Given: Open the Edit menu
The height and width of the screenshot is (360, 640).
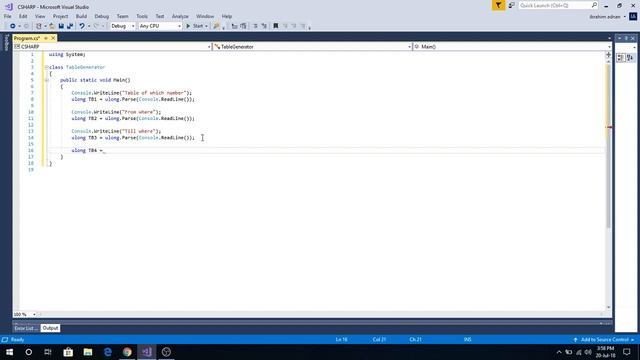Looking at the screenshot, I should (23, 16).
